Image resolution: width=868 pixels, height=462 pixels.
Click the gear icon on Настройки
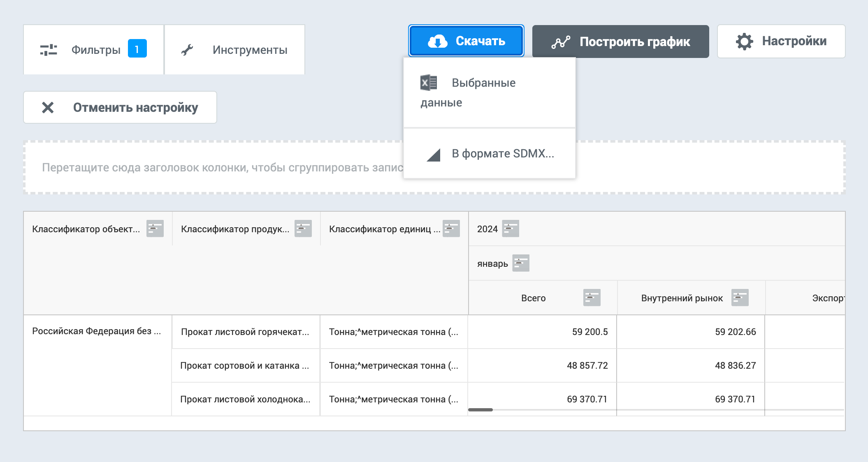[745, 41]
